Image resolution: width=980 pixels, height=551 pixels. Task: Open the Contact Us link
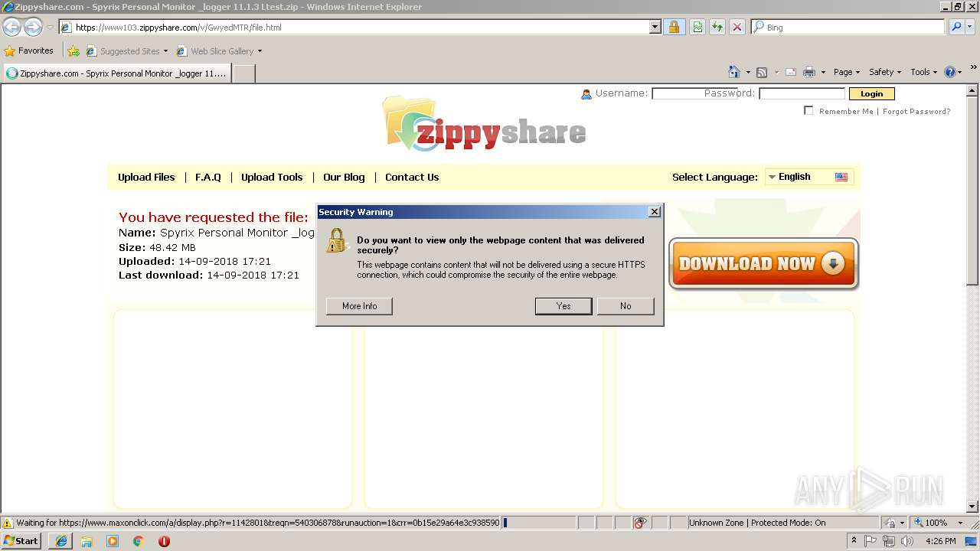pos(412,177)
